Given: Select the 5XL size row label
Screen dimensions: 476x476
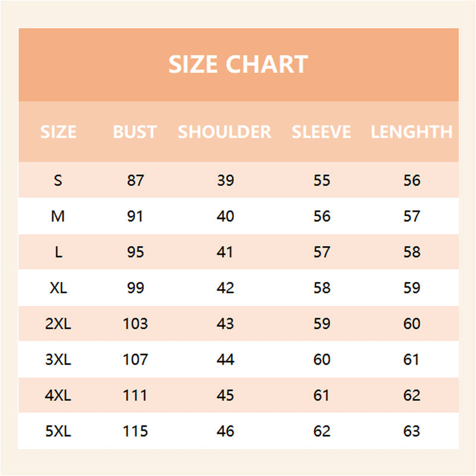Looking at the screenshot, I should 58,431.
